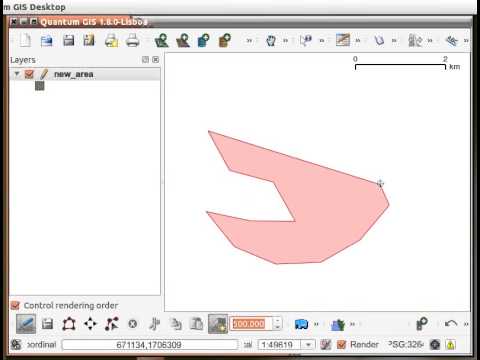Click the stop map rendering icon

point(326,344)
